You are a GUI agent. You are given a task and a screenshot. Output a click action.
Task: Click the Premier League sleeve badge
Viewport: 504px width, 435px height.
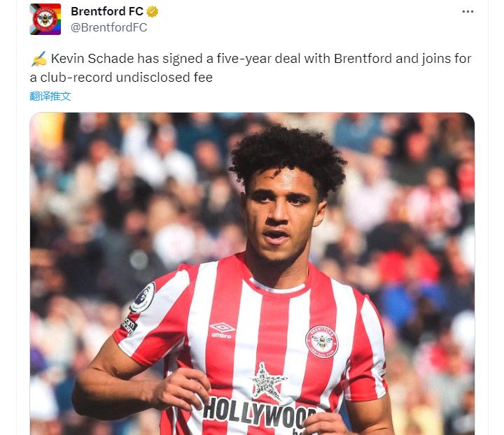click(143, 298)
